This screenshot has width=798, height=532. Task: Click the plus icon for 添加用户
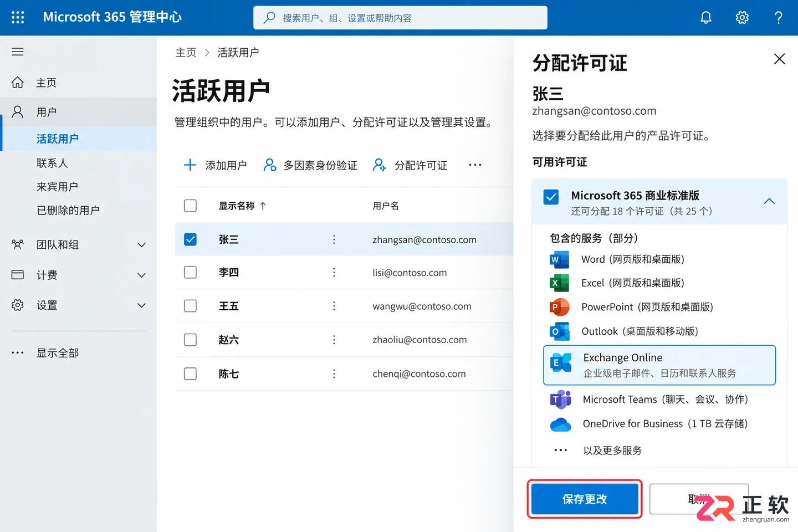point(190,165)
